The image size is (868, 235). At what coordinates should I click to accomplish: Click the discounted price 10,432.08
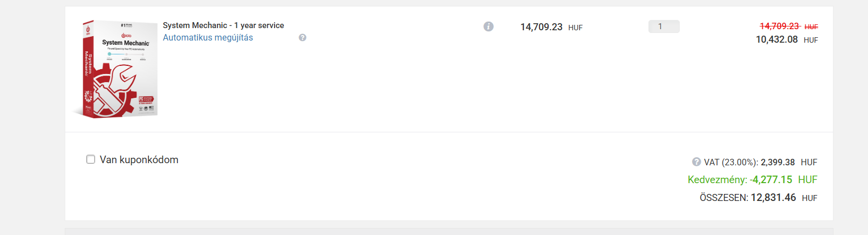click(776, 39)
